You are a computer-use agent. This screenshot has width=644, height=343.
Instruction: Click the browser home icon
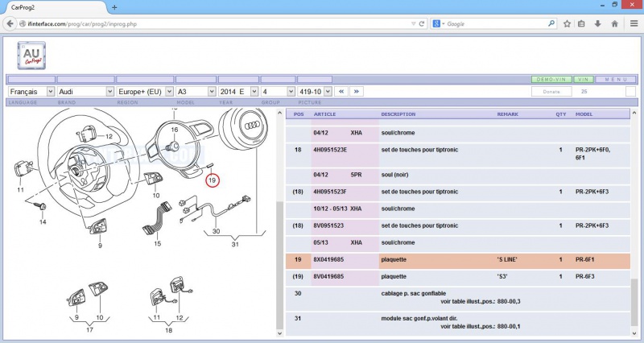click(613, 24)
